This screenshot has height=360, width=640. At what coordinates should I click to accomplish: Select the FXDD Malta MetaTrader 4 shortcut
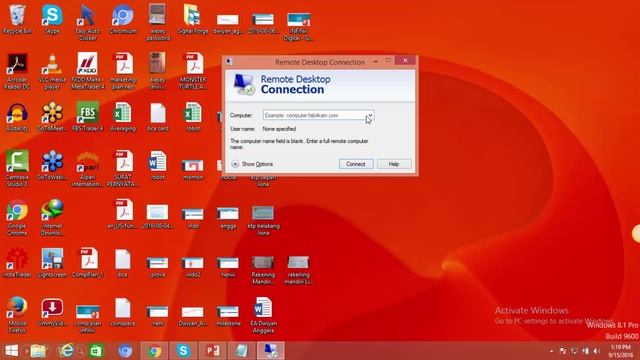click(x=88, y=71)
